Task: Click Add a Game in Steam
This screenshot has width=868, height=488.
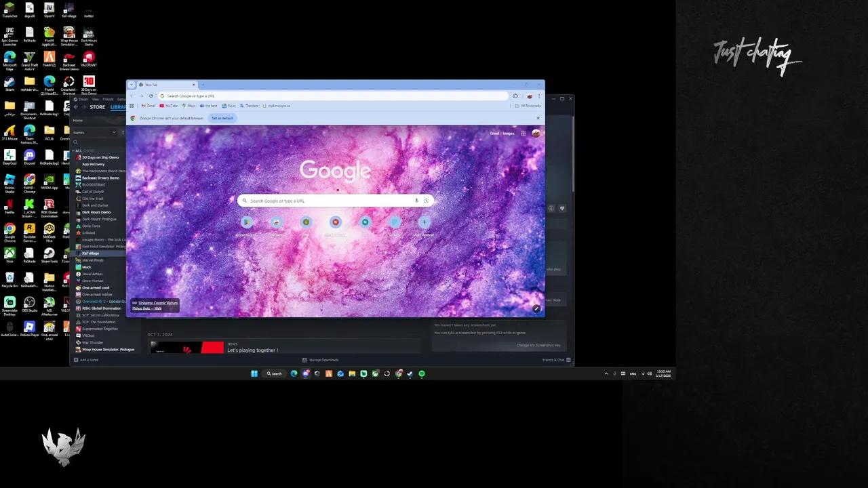Action: [88, 359]
